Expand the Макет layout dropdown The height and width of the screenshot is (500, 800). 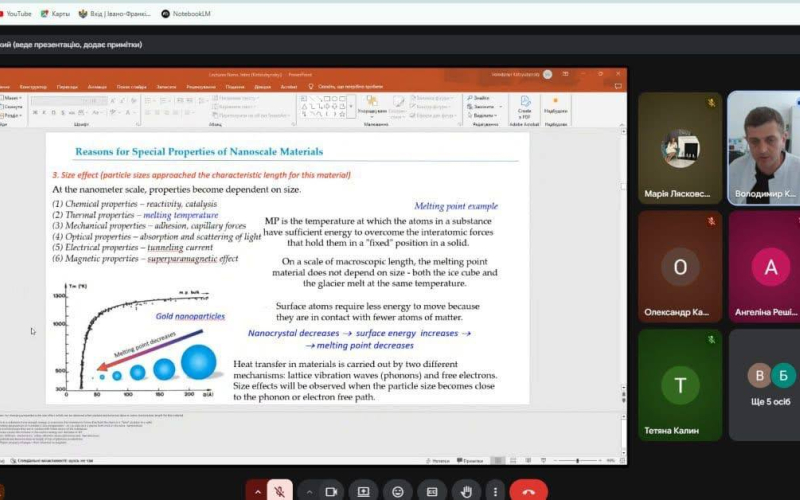(11, 97)
